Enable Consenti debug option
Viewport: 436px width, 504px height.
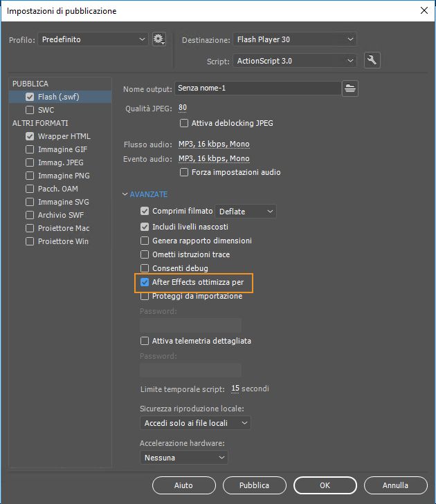coord(145,268)
